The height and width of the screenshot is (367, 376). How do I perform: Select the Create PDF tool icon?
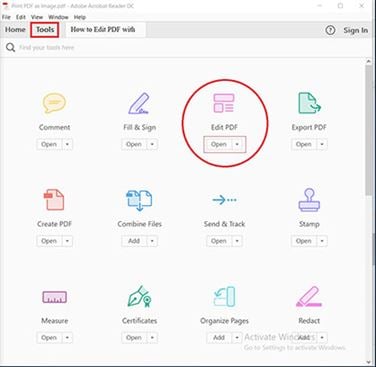pyautogui.click(x=54, y=200)
